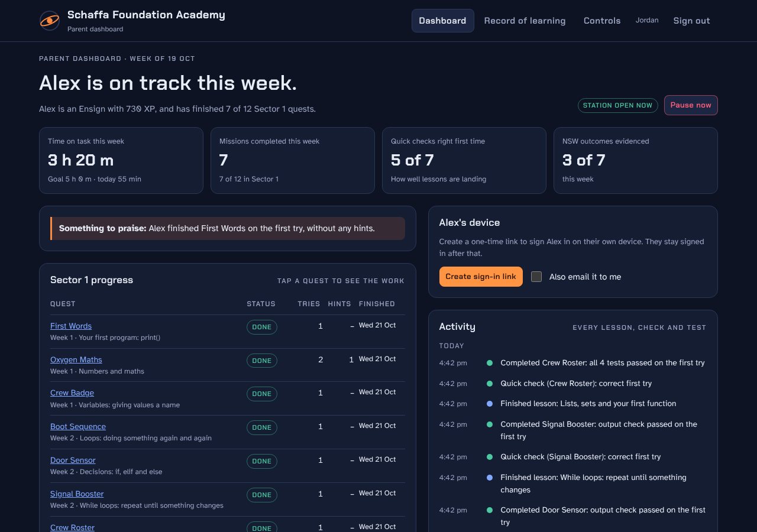Open the Crew Roster quest link
Screen dimensions: 757x532
coord(72,527)
